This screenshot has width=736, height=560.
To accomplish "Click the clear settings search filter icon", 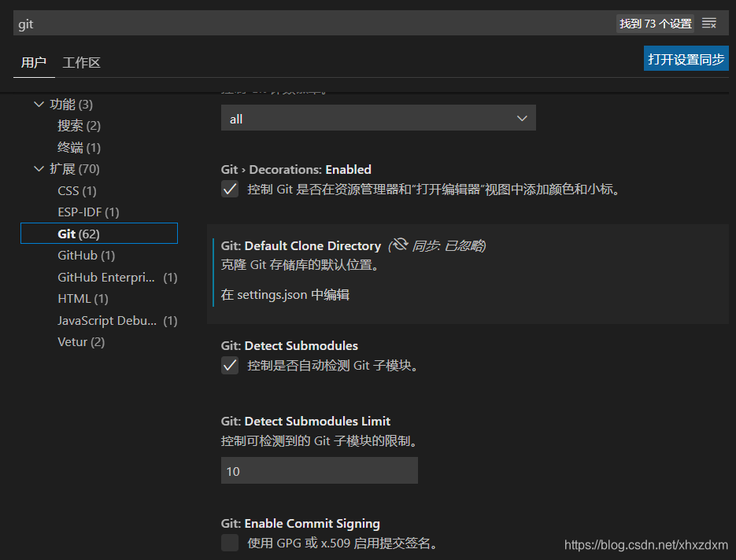I will pyautogui.click(x=708, y=23).
